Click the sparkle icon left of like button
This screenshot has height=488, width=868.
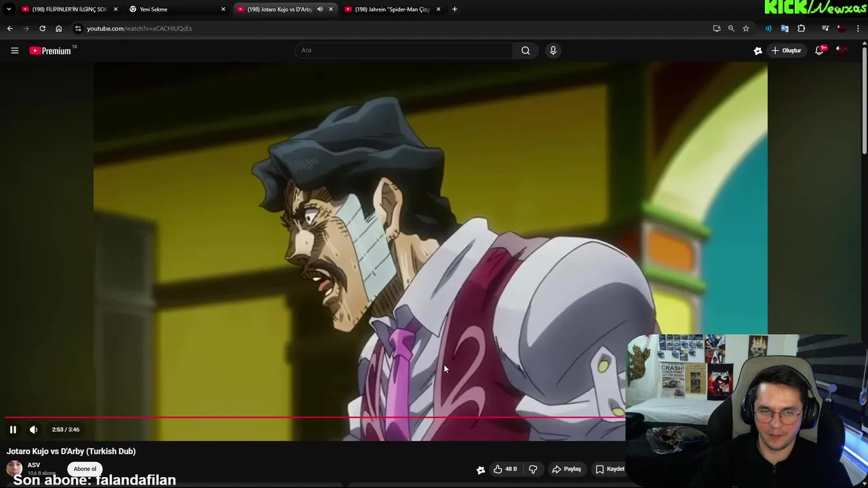click(x=481, y=470)
